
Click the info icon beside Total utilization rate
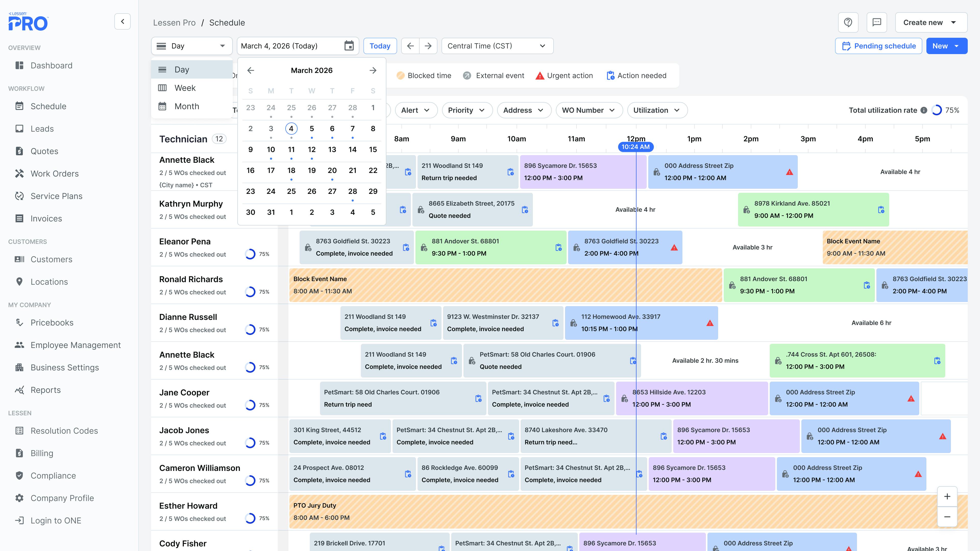tap(924, 110)
